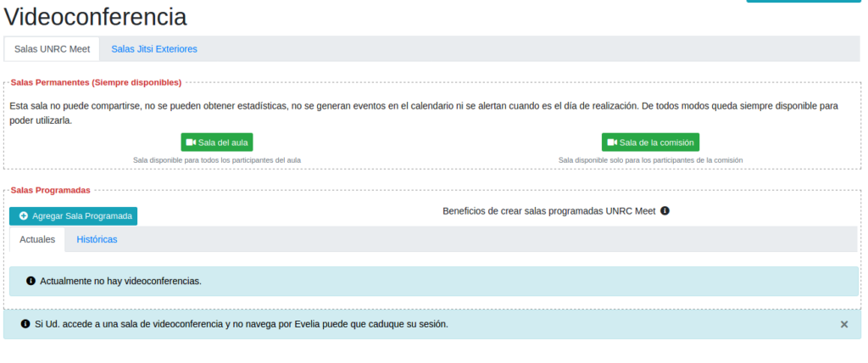Switch to Salas Jitsi Exteriores tab

[x=154, y=49]
